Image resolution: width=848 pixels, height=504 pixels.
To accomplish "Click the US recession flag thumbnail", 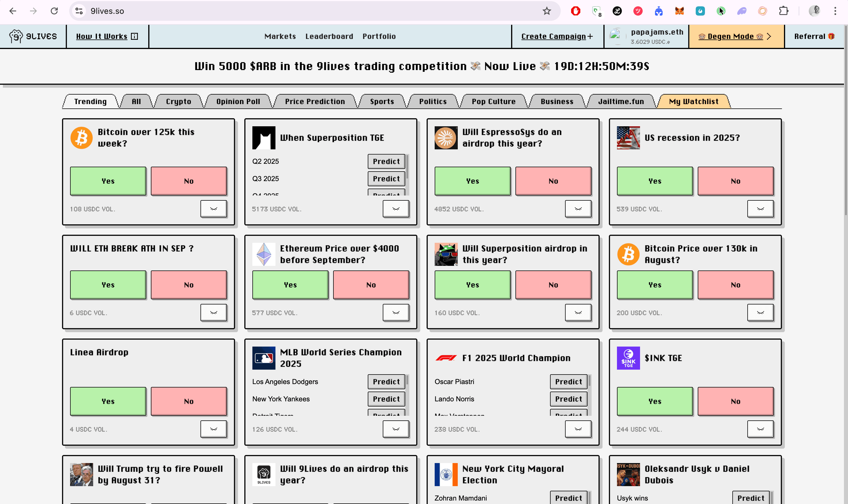I will (628, 138).
